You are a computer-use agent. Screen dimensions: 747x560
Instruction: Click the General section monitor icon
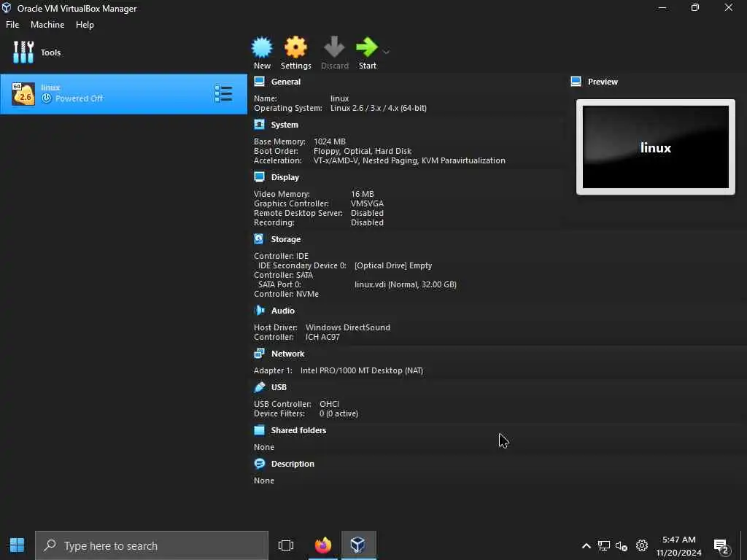[x=259, y=82]
